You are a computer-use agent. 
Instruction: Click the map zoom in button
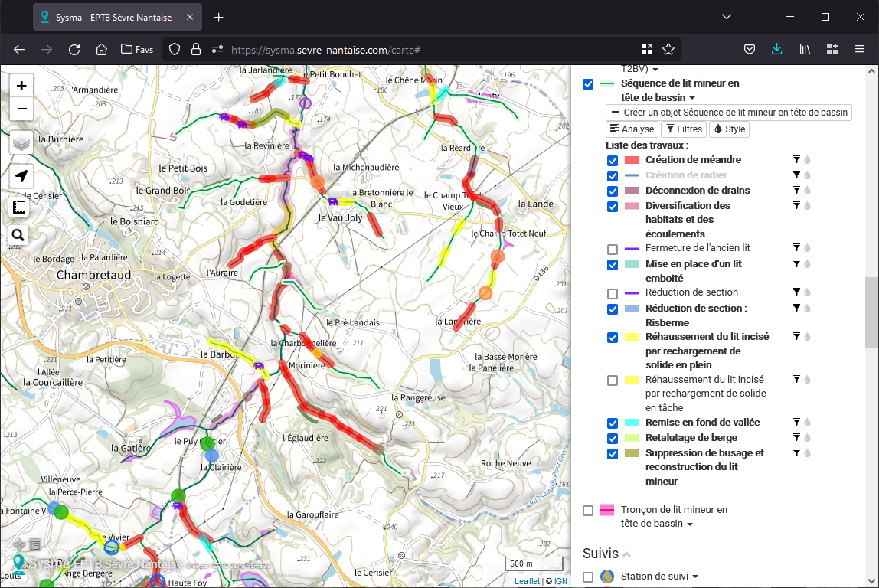[x=21, y=86]
